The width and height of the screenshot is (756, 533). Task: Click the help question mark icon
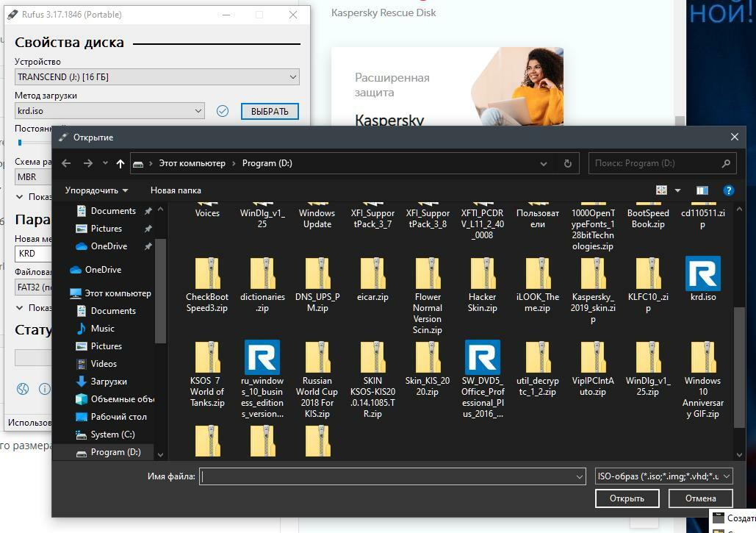point(728,190)
